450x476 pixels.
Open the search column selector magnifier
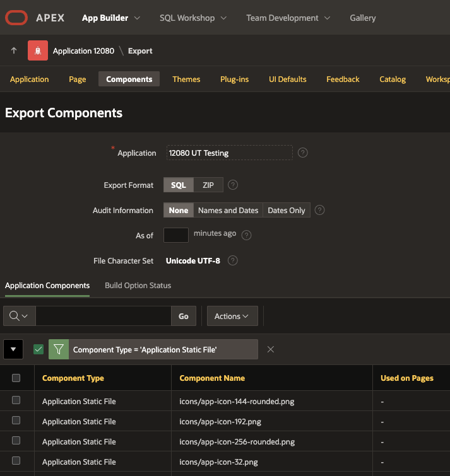(x=19, y=316)
